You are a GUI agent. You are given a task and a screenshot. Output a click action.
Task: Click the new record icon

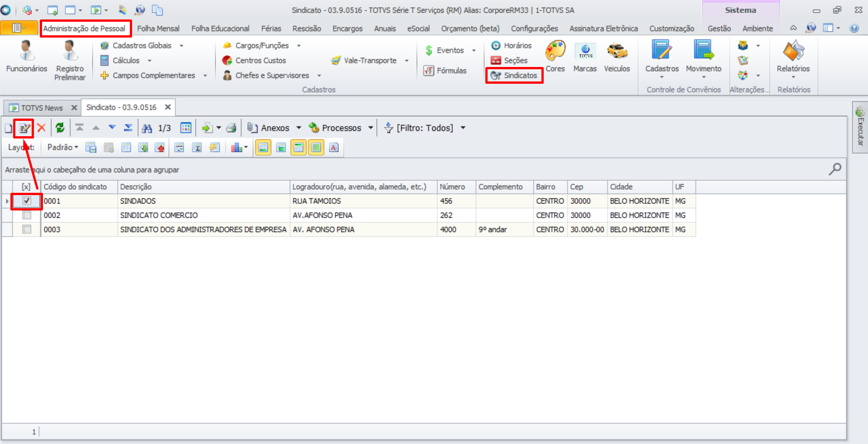(9, 128)
